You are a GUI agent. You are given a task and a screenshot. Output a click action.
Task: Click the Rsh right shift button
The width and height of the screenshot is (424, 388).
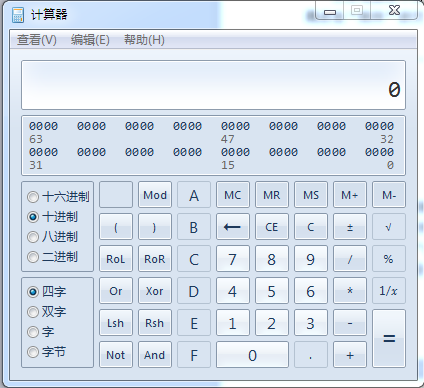tap(155, 323)
